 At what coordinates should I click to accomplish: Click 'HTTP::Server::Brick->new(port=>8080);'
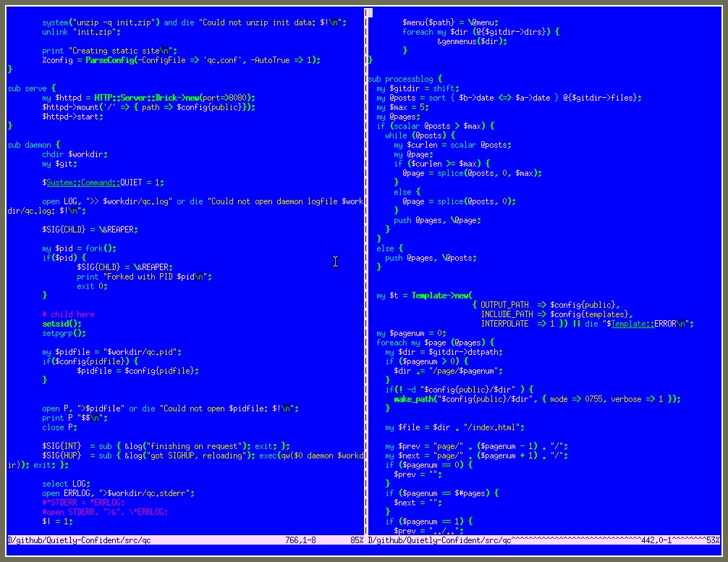pos(174,98)
